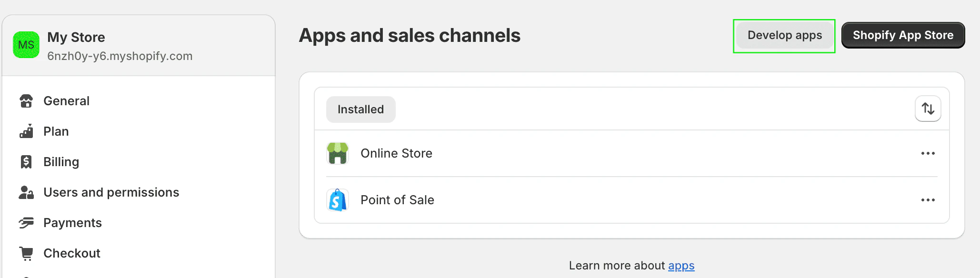Follow the apps help link

click(x=681, y=266)
